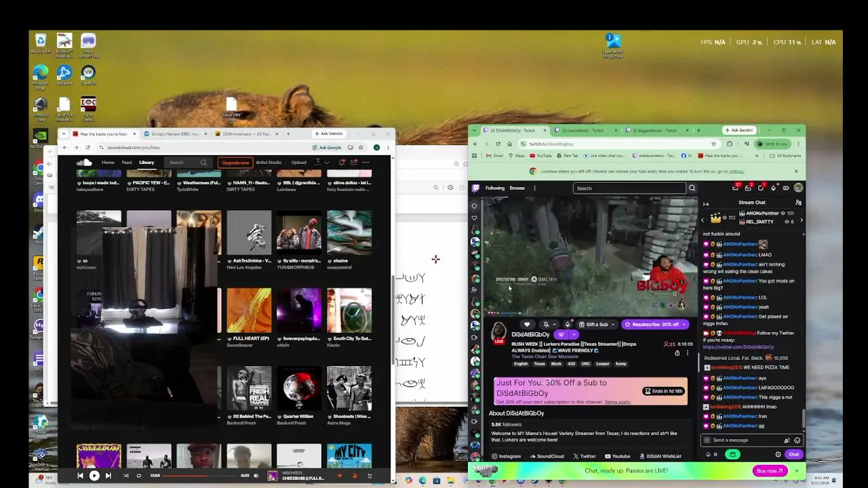This screenshot has height=488, width=868.
Task: Click the Twitch search magnifier button
Action: coord(692,188)
